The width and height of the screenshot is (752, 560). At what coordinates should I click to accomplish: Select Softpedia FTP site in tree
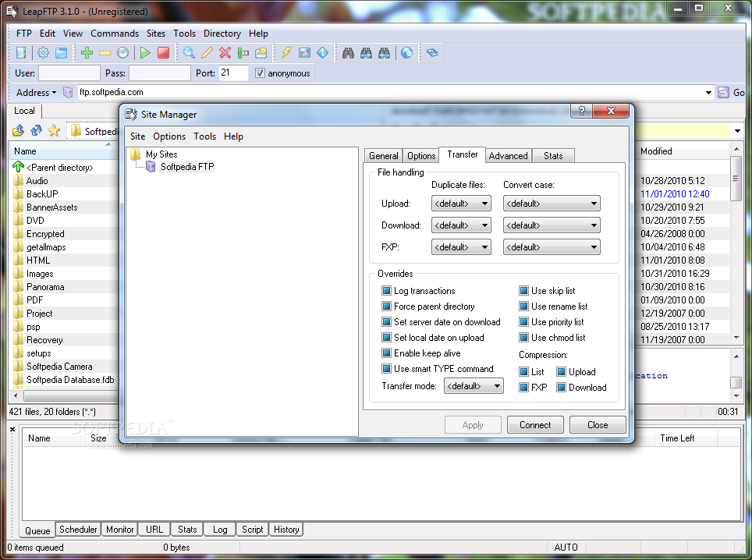187,167
